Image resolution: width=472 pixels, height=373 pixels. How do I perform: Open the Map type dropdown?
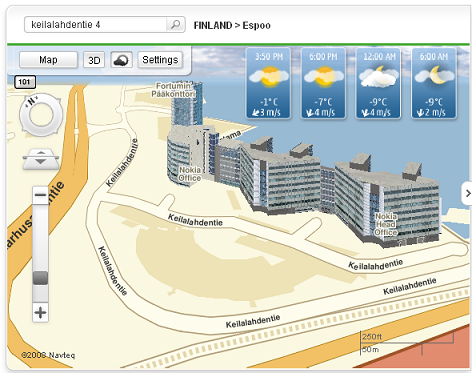pyautogui.click(x=48, y=60)
